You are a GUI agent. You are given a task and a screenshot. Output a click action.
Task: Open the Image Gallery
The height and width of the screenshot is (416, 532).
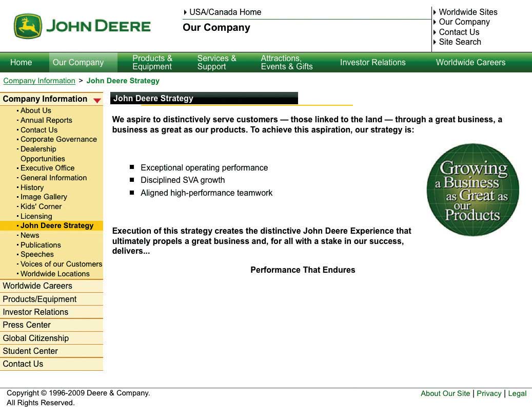44,197
